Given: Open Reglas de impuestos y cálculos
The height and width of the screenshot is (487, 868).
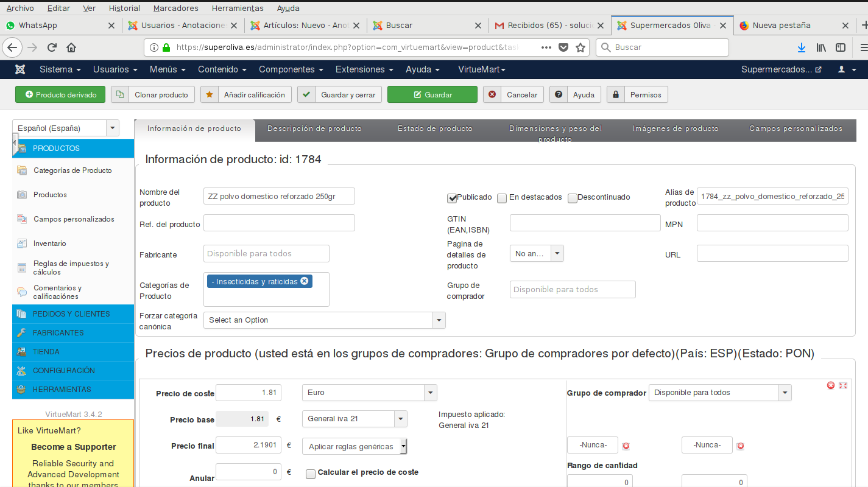Looking at the screenshot, I should [x=71, y=268].
